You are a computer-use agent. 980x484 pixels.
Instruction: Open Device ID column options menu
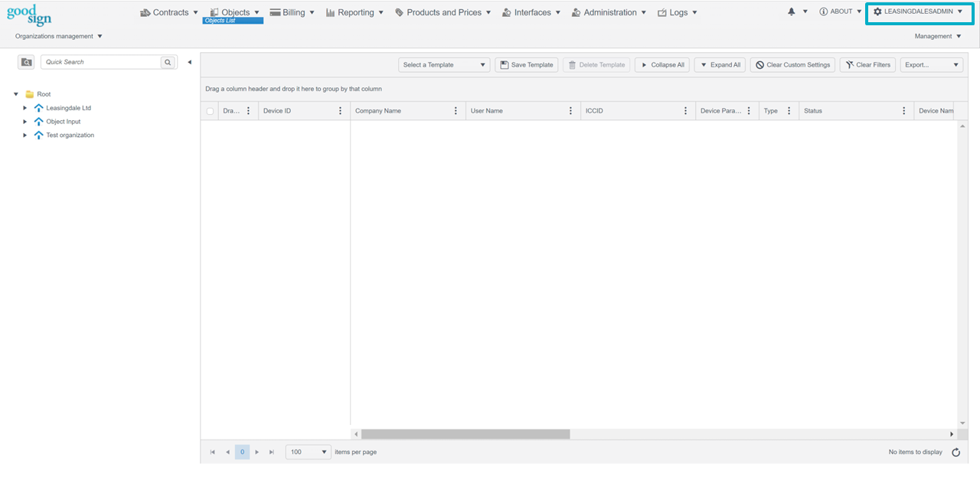tap(341, 111)
